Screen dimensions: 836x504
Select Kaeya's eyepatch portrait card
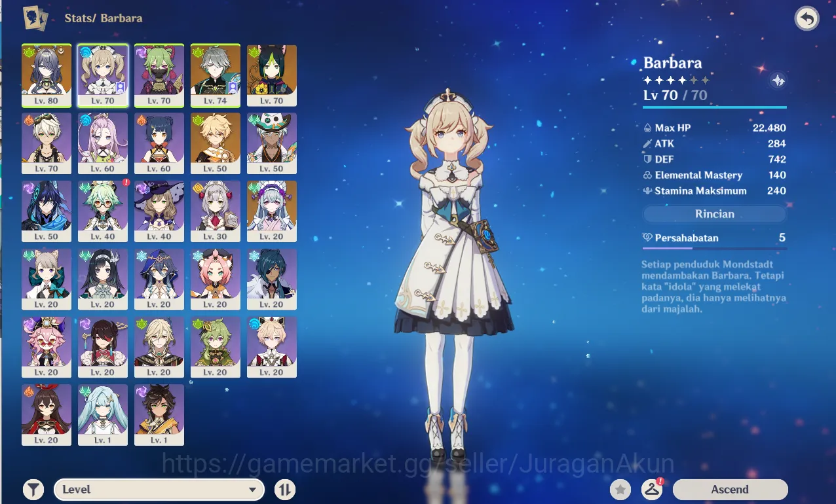click(272, 279)
